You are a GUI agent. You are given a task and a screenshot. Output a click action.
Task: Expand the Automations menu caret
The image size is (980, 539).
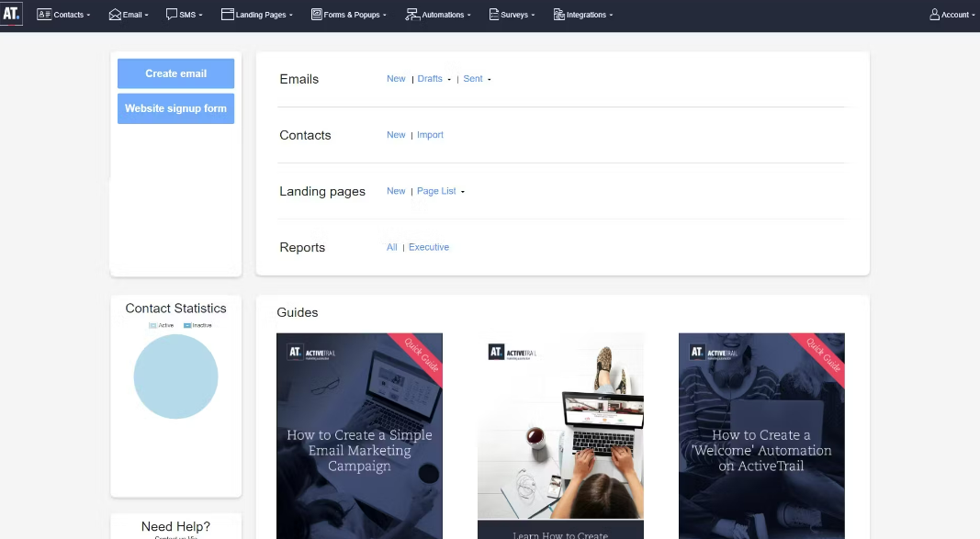[469, 15]
